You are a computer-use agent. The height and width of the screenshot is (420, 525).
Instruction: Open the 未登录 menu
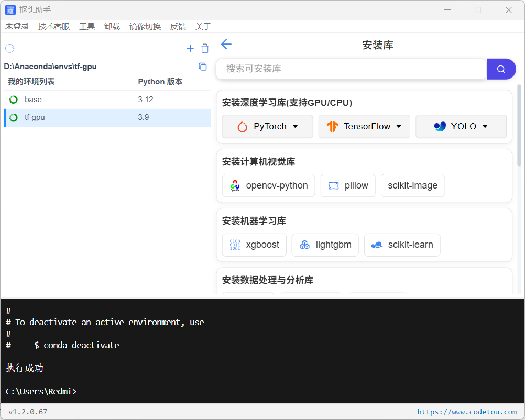coord(17,26)
